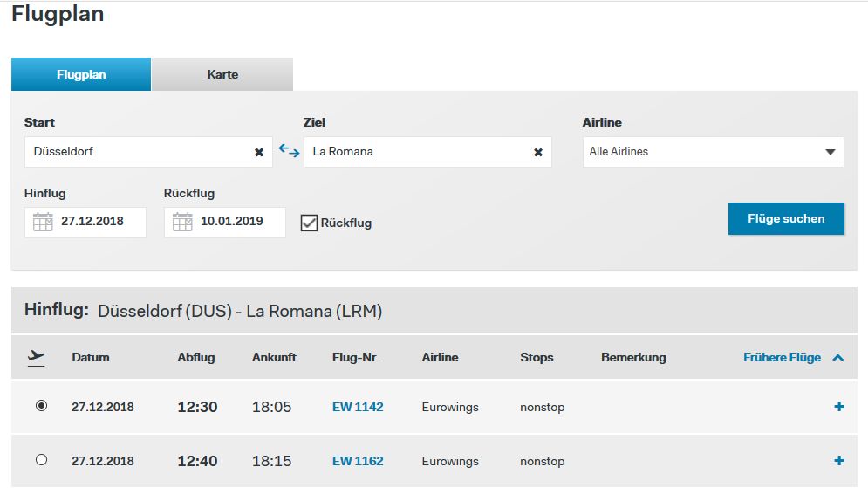Expand details for flight EW 1162
This screenshot has height=488, width=868.
click(x=839, y=461)
